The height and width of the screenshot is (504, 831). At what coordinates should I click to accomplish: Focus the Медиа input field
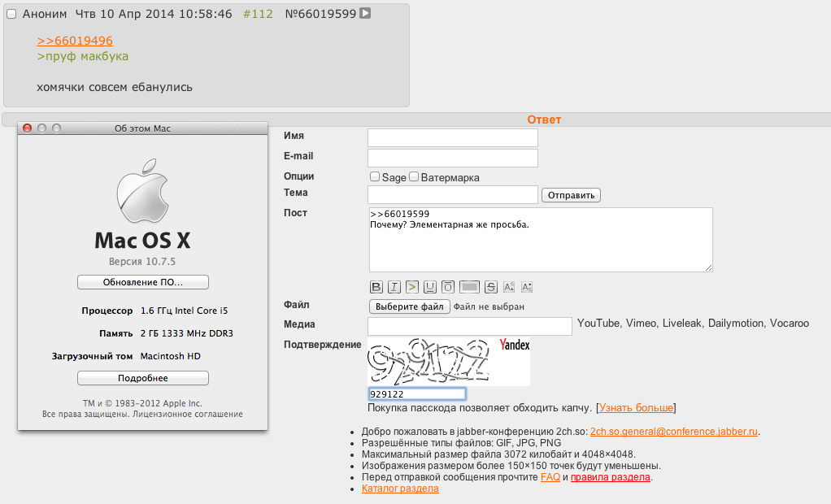tap(470, 326)
